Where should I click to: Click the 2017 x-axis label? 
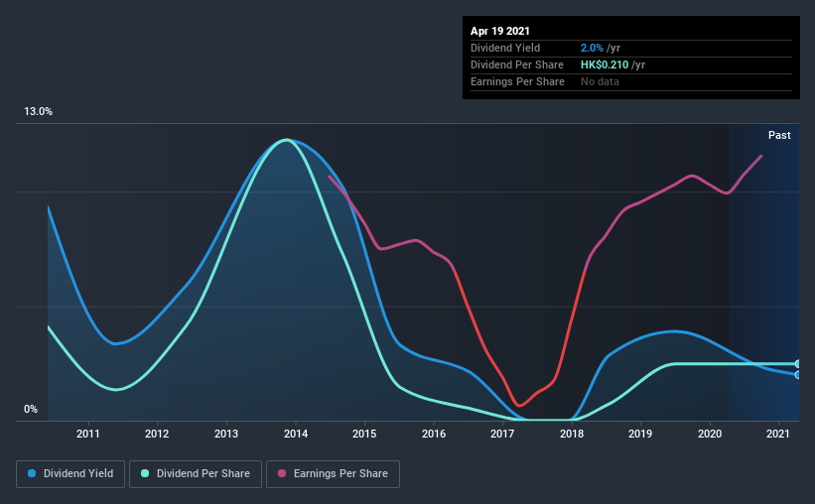coord(502,434)
